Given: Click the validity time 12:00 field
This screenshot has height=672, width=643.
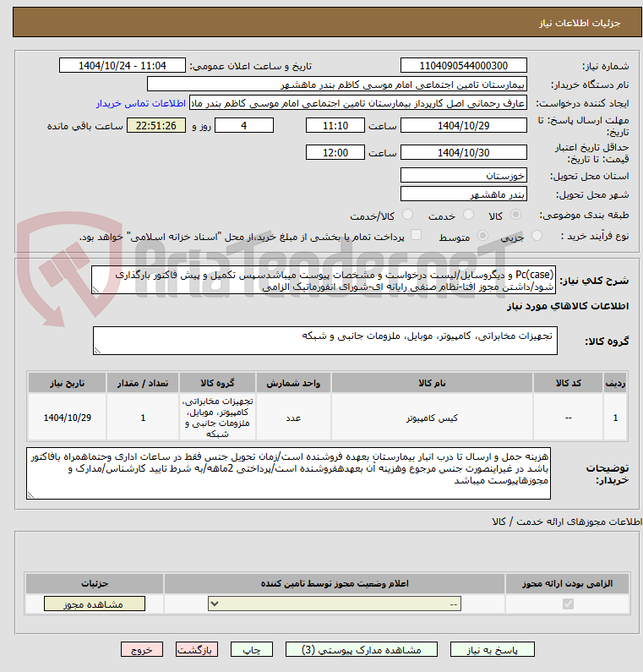Looking at the screenshot, I should point(335,152).
